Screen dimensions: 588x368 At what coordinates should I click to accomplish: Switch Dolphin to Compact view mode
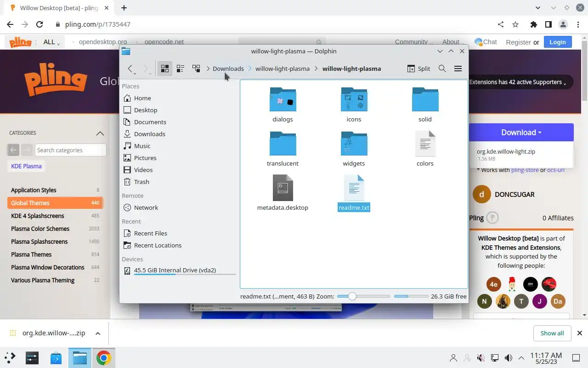181,69
